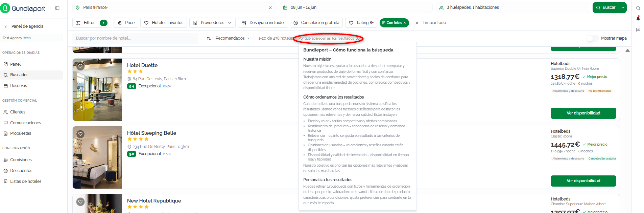Click address 64 Rue De Levis, Paris

152,79
